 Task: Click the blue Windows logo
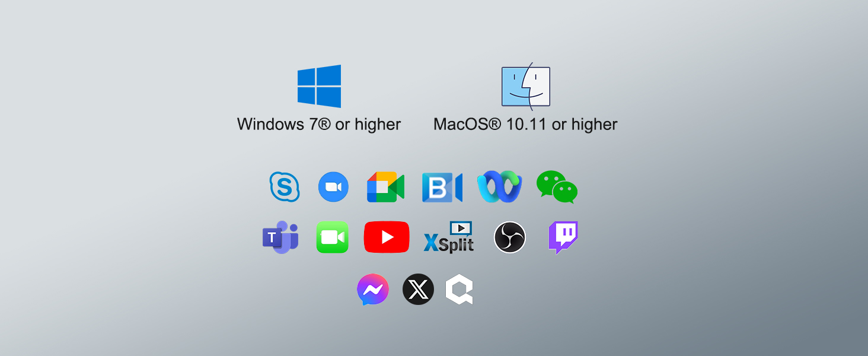coord(319,86)
